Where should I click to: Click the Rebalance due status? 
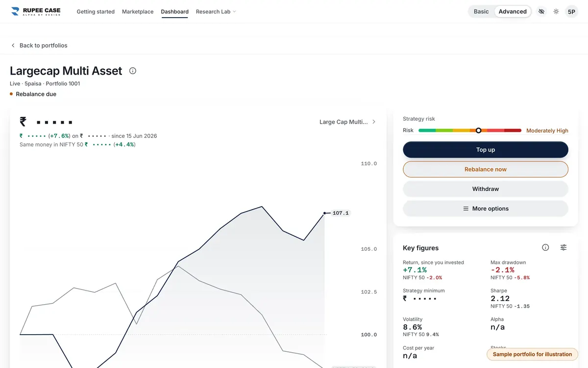pos(33,94)
